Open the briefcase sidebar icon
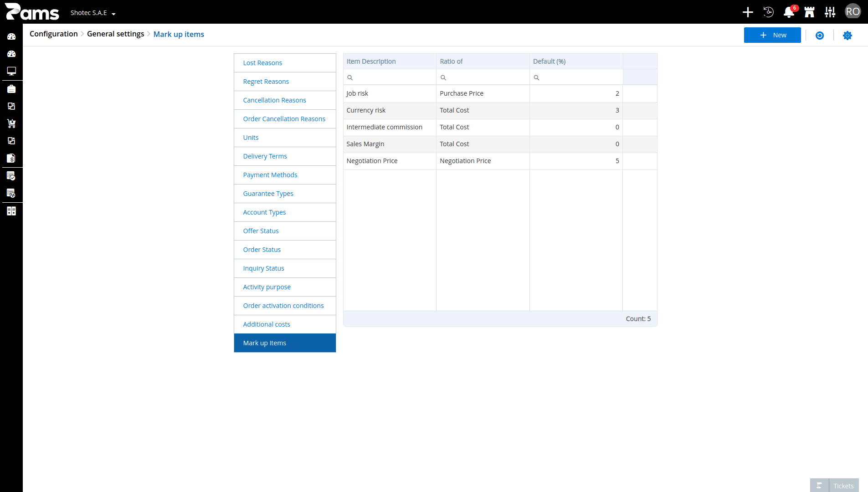 pos(11,89)
